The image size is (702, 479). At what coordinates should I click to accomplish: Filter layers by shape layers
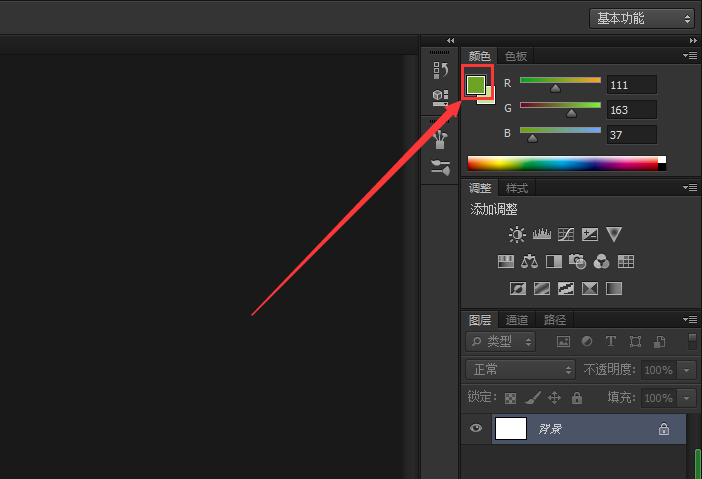(x=635, y=342)
